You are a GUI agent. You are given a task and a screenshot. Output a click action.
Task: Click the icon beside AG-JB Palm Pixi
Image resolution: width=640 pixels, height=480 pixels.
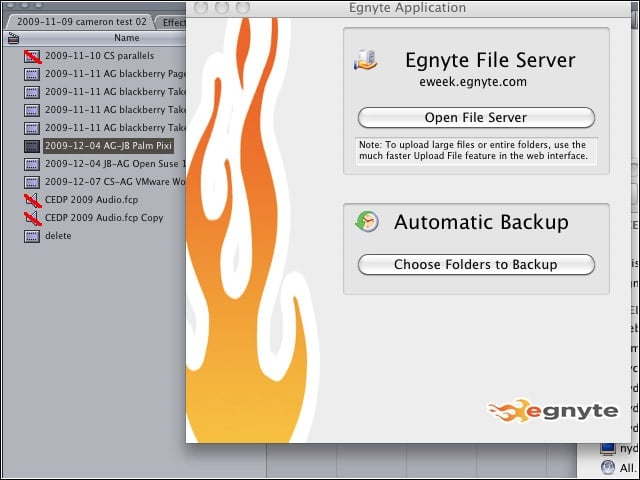pos(32,146)
